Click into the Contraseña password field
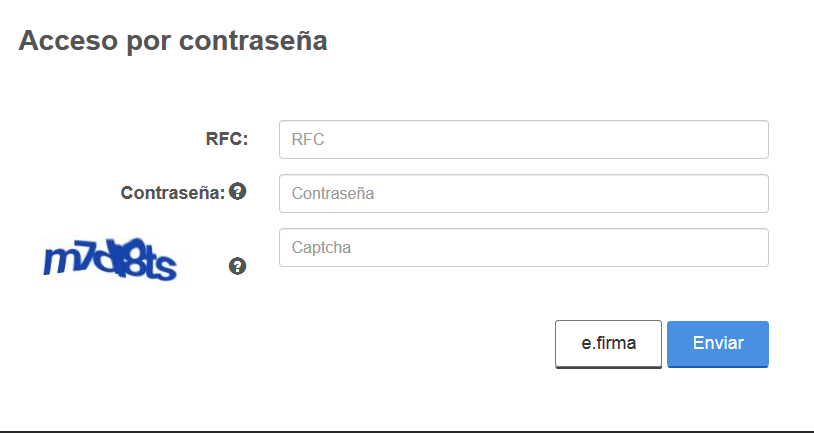 [524, 194]
